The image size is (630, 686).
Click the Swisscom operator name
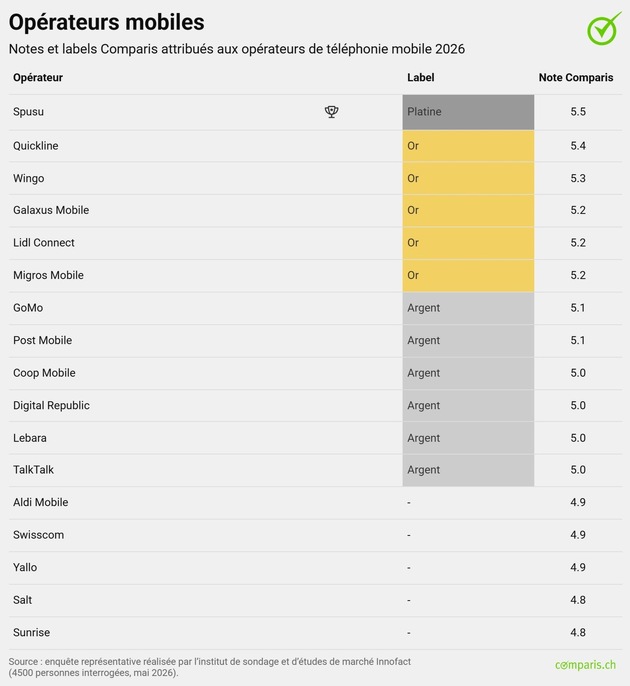(x=38, y=535)
